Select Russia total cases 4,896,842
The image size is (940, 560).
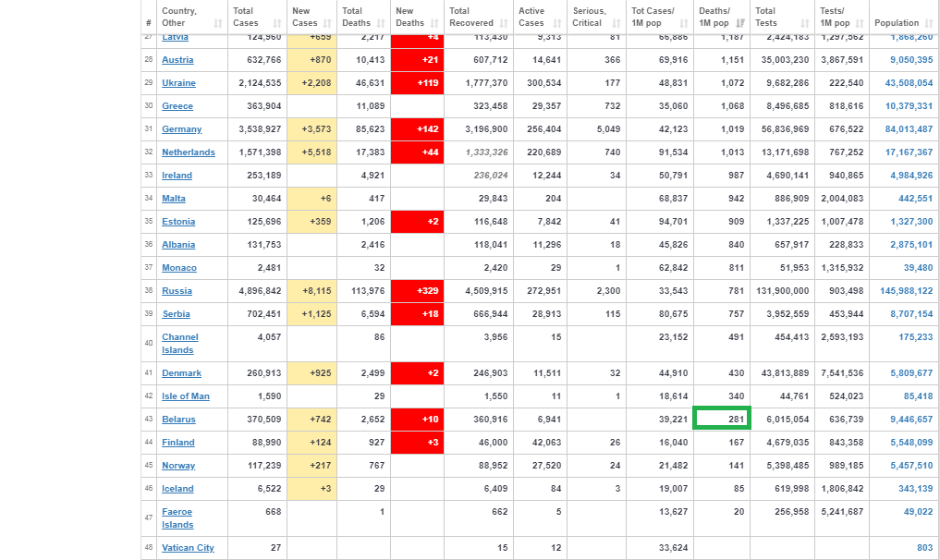click(x=260, y=291)
